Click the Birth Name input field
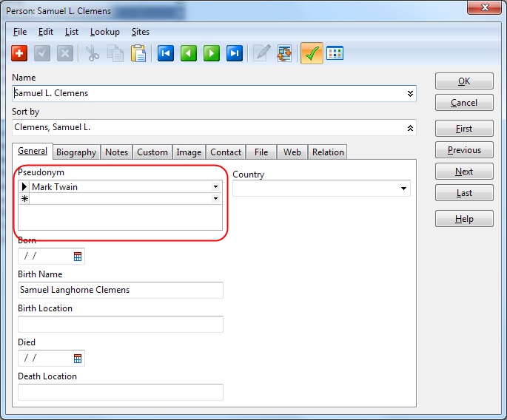507x420 pixels. pos(121,290)
